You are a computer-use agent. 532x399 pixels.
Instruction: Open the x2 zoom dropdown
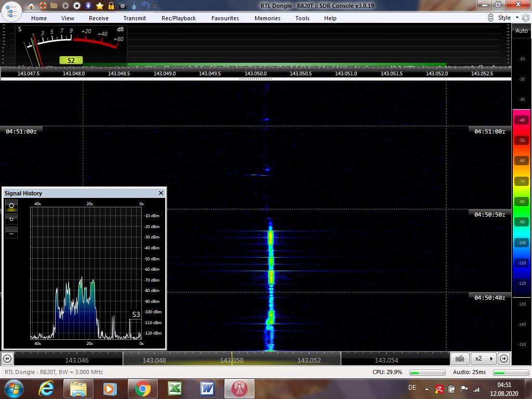[x=484, y=358]
